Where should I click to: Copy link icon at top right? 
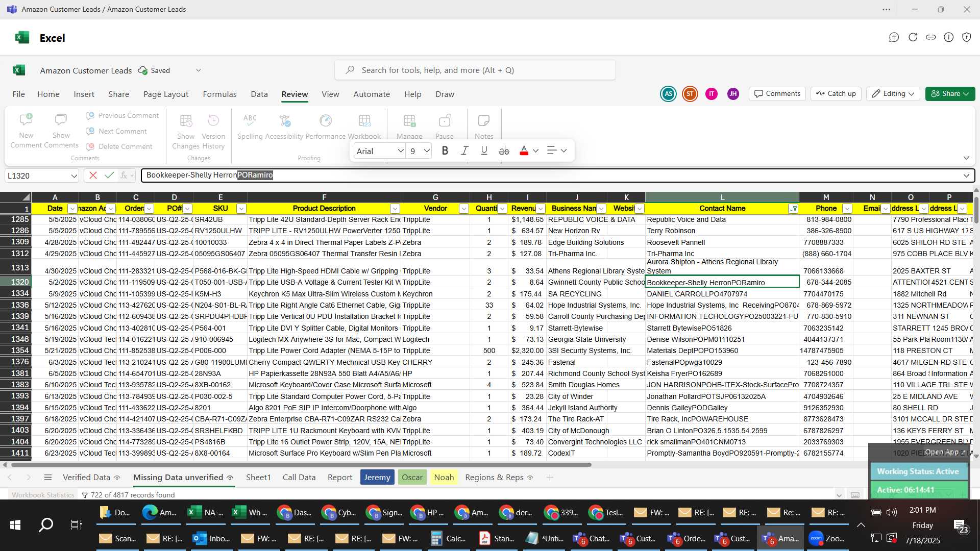click(931, 37)
